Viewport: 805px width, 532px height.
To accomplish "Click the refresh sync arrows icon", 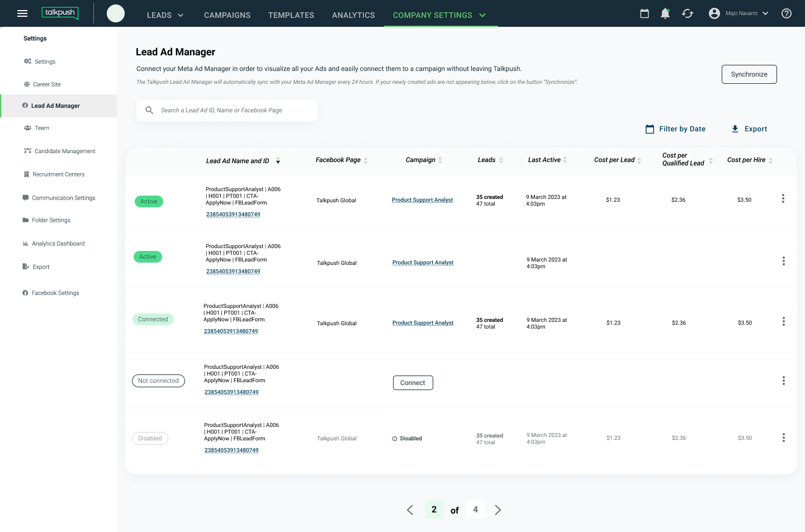I will [x=688, y=13].
